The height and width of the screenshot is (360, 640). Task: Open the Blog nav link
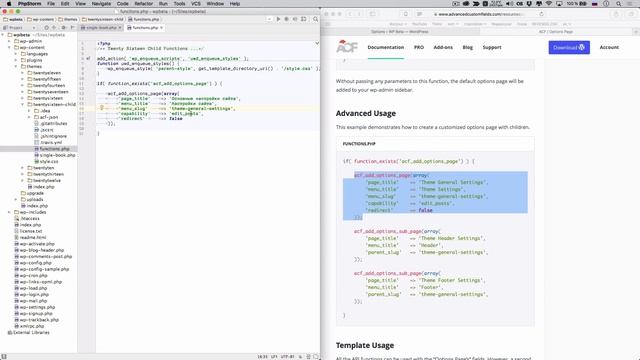pyautogui.click(x=468, y=47)
